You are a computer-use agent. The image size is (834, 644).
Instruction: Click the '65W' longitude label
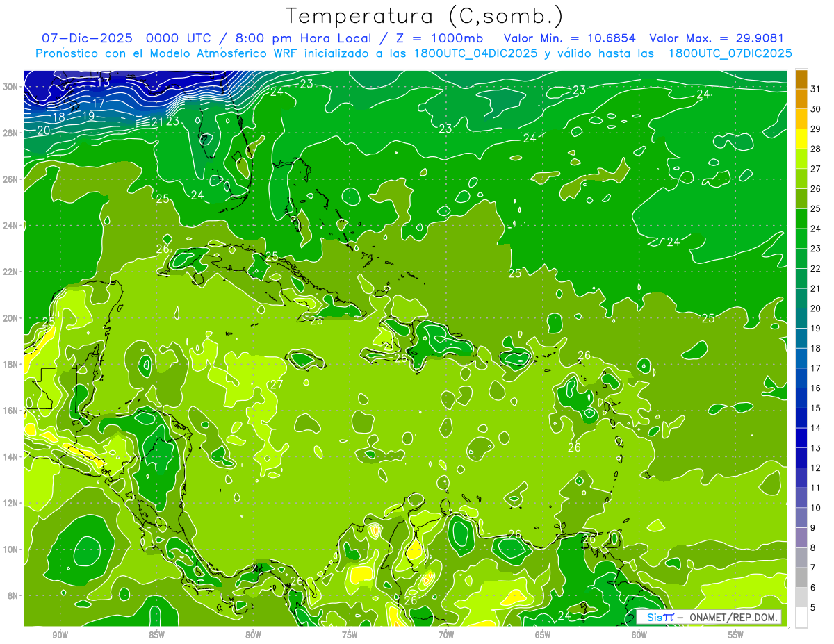coord(543,635)
